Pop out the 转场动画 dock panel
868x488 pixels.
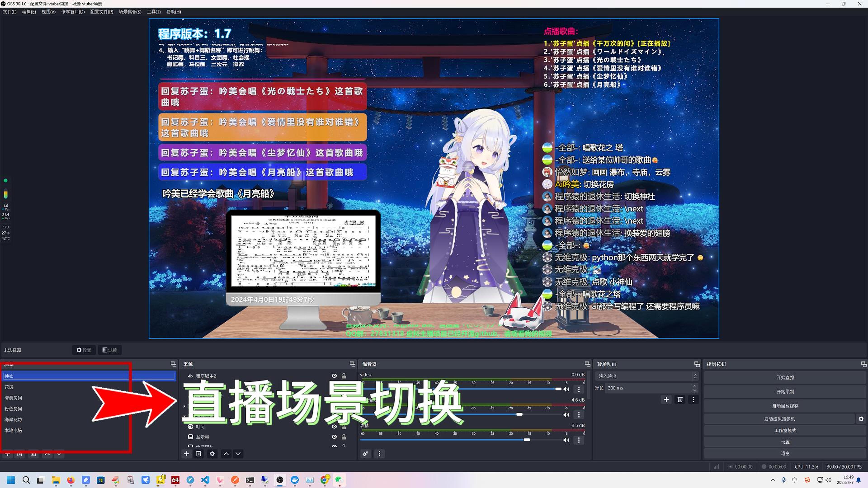pyautogui.click(x=697, y=364)
